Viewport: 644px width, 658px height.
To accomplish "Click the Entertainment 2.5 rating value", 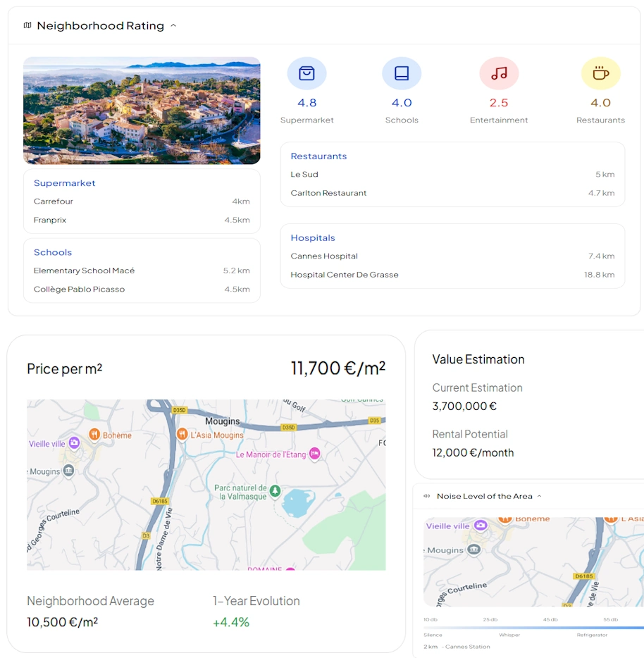I will click(x=499, y=103).
